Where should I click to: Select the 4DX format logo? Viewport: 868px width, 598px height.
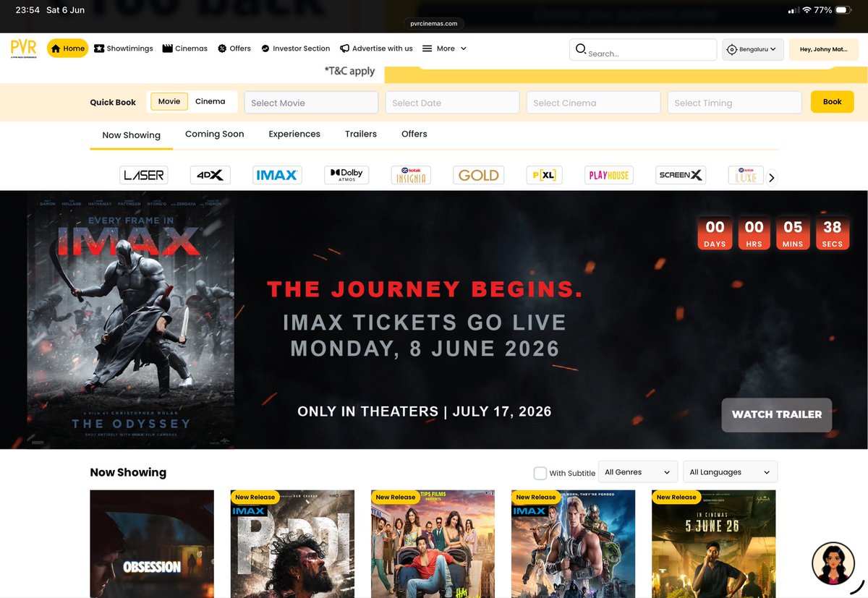(x=210, y=175)
